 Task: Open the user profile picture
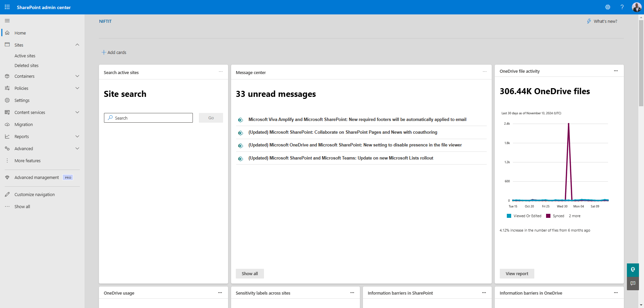(636, 7)
